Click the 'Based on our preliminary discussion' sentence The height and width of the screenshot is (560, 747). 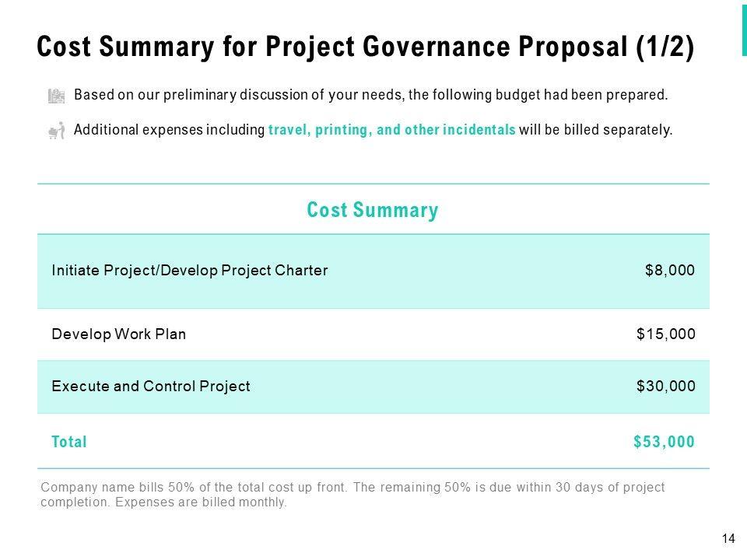tap(370, 95)
